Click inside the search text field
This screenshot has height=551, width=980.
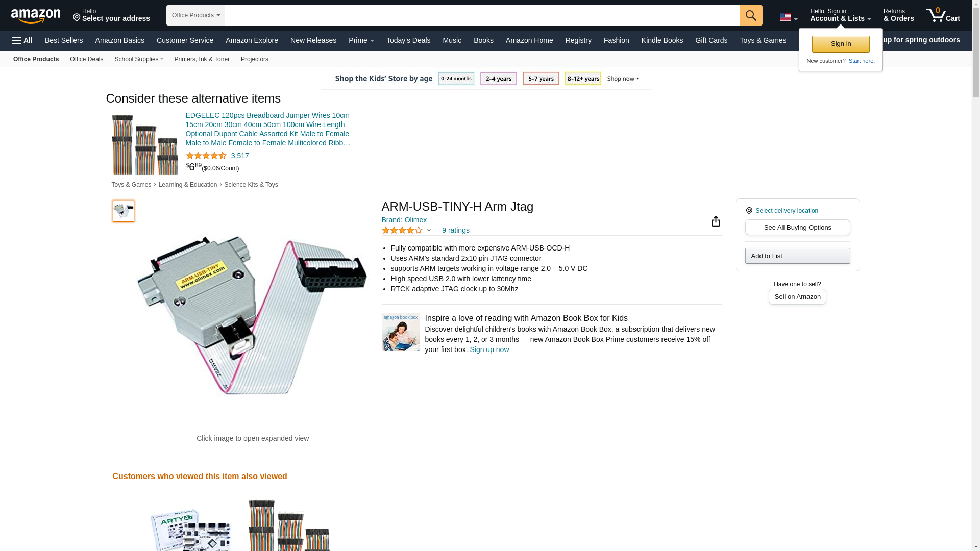pyautogui.click(x=482, y=15)
